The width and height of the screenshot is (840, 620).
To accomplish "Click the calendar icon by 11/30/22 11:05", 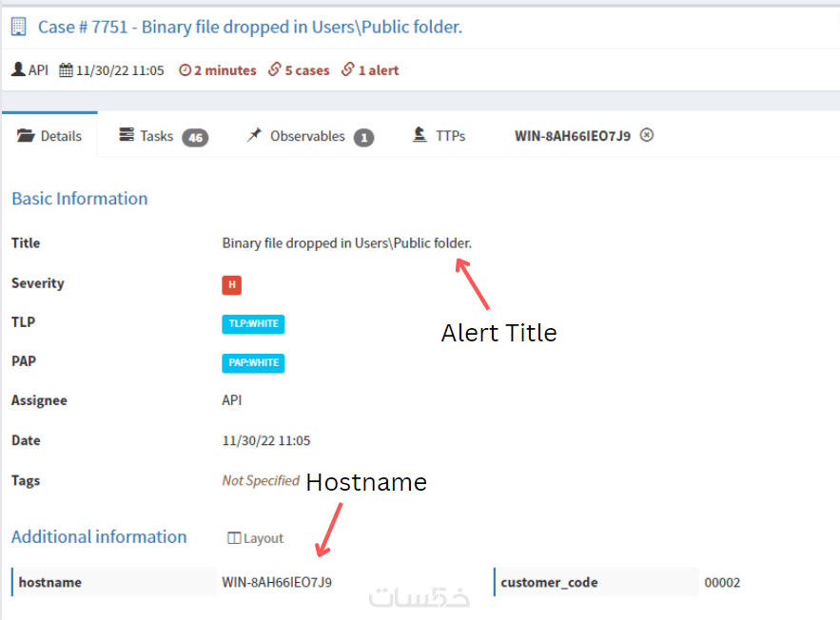I will coord(66,70).
